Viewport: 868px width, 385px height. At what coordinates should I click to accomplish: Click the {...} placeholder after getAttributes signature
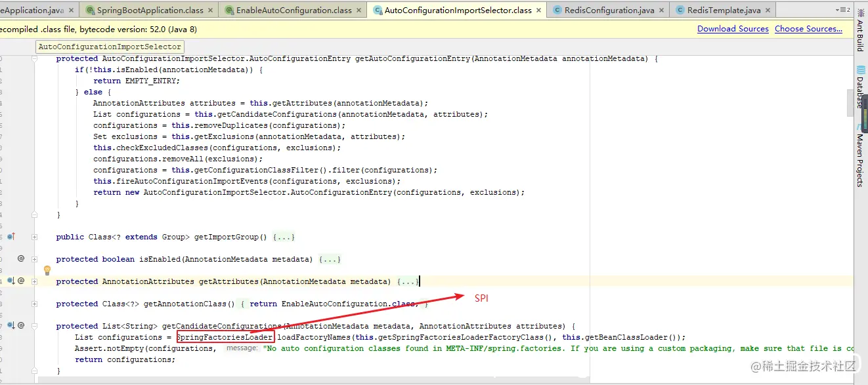coord(408,281)
